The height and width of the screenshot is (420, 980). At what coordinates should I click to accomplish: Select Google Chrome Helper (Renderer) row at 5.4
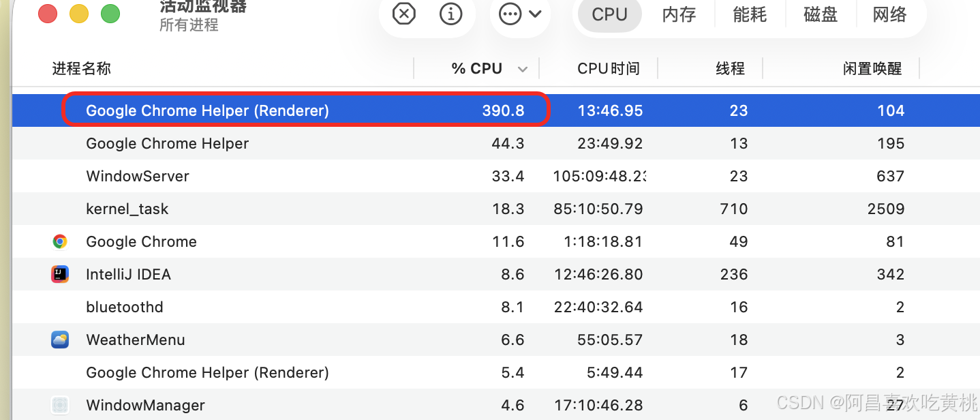[496, 372]
